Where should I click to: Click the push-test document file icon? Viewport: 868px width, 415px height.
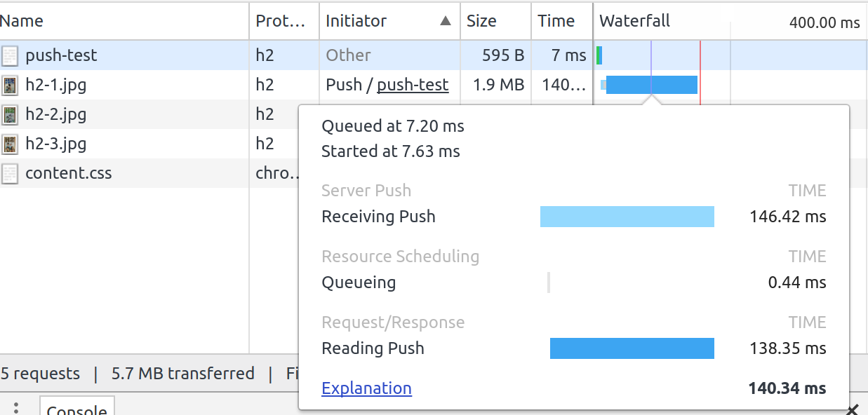(x=10, y=55)
